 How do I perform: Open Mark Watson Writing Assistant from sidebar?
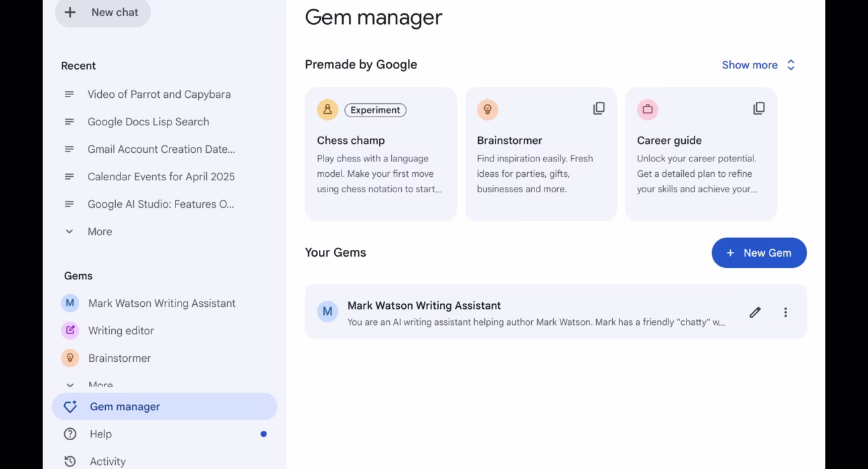[161, 304]
